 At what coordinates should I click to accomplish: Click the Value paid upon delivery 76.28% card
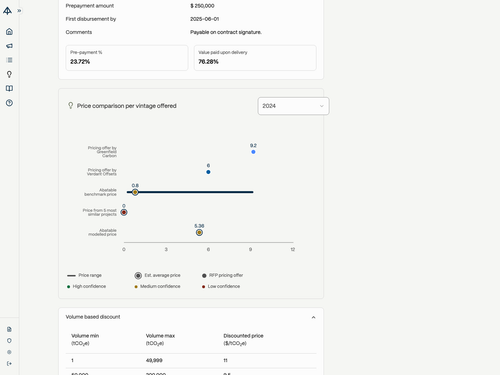[x=255, y=58]
